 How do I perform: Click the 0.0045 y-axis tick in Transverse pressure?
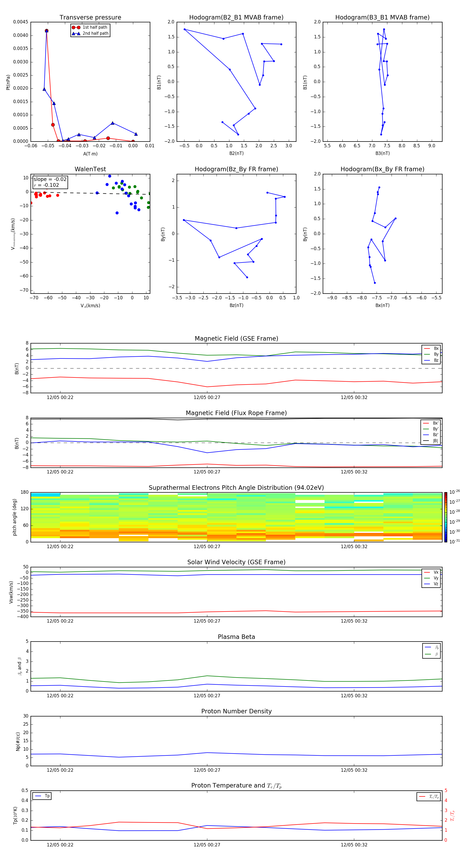point(20,22)
